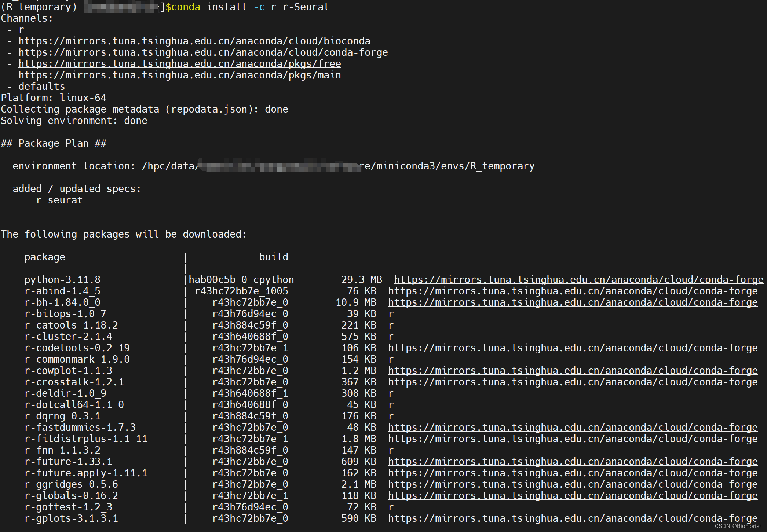This screenshot has height=532, width=767.
Task: Open the bioconda channel mirror URL
Action: click(194, 41)
